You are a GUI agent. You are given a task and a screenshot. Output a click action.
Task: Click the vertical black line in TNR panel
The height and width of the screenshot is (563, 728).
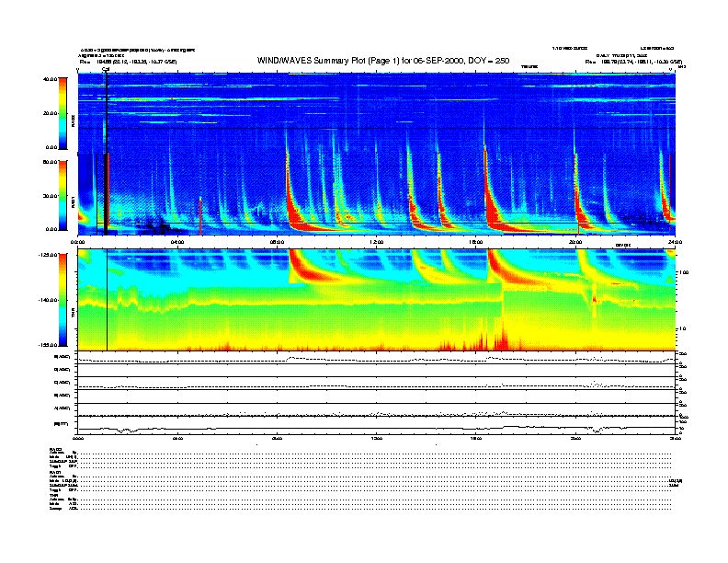pyautogui.click(x=108, y=300)
